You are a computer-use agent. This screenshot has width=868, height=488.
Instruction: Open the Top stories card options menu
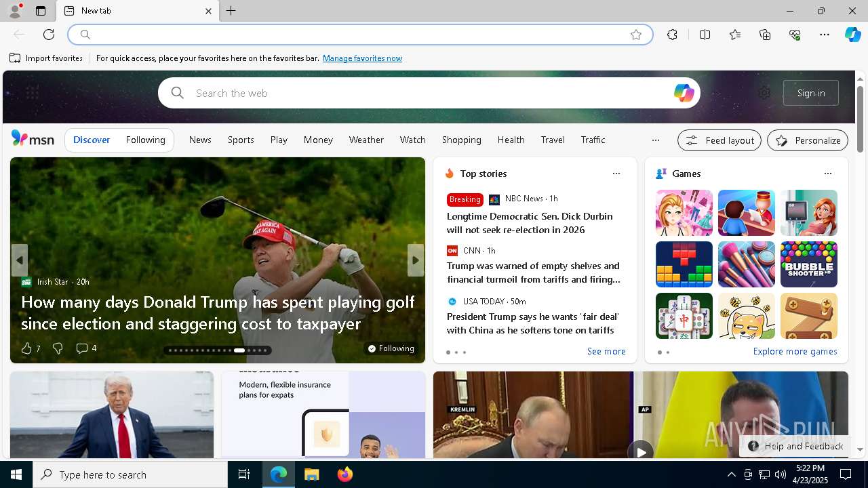616,174
